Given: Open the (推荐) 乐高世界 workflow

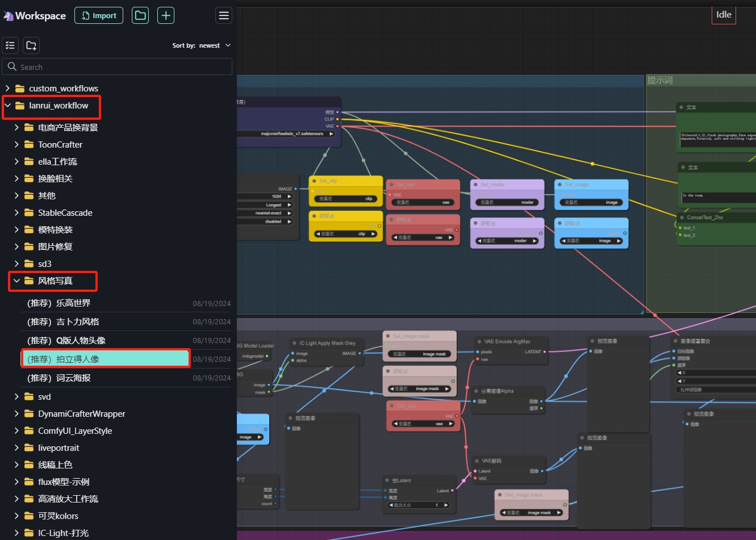Looking at the screenshot, I should click(x=126, y=303).
